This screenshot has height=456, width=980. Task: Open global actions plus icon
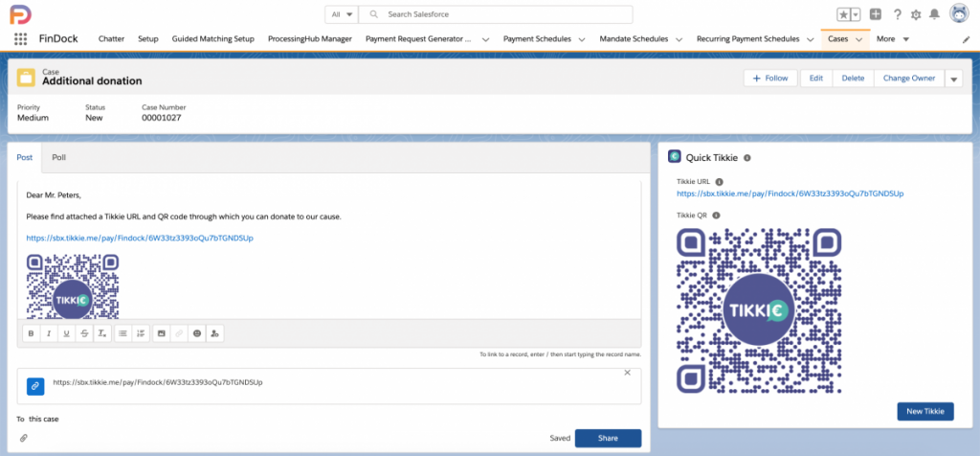coord(876,14)
